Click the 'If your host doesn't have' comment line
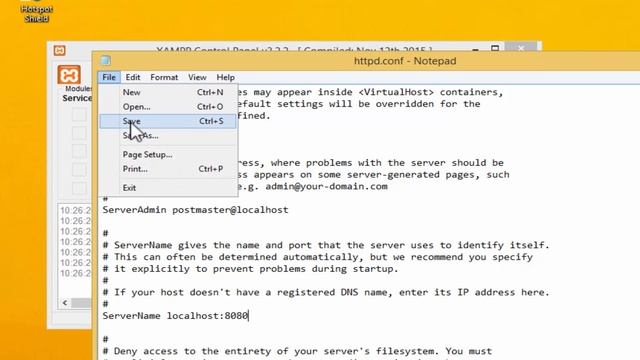The image size is (640, 360). pyautogui.click(x=326, y=292)
